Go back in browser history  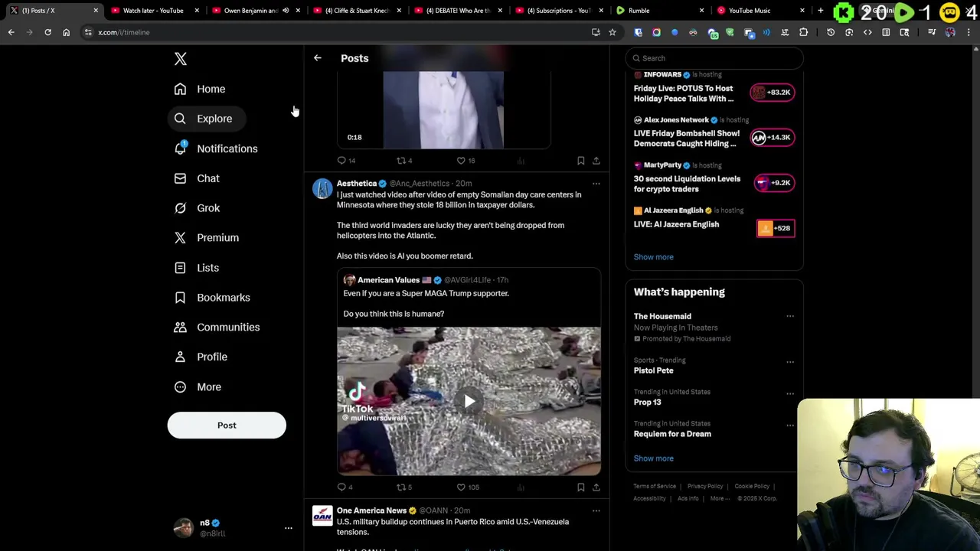[x=11, y=33]
